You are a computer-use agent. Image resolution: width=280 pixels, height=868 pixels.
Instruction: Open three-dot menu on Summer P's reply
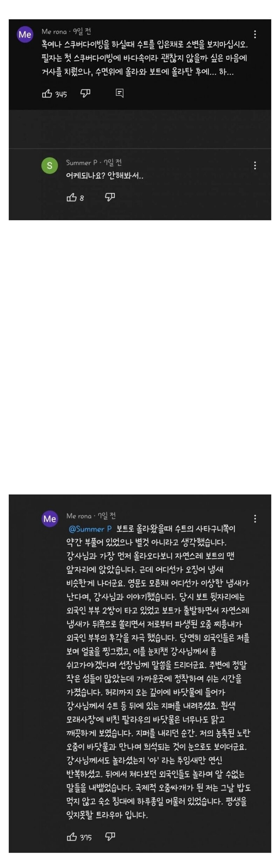[x=255, y=165]
